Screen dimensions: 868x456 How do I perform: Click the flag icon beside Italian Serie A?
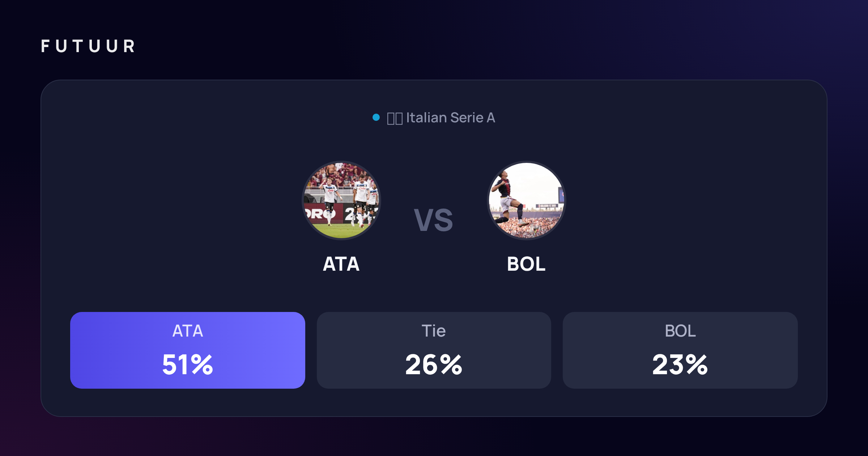coord(395,118)
